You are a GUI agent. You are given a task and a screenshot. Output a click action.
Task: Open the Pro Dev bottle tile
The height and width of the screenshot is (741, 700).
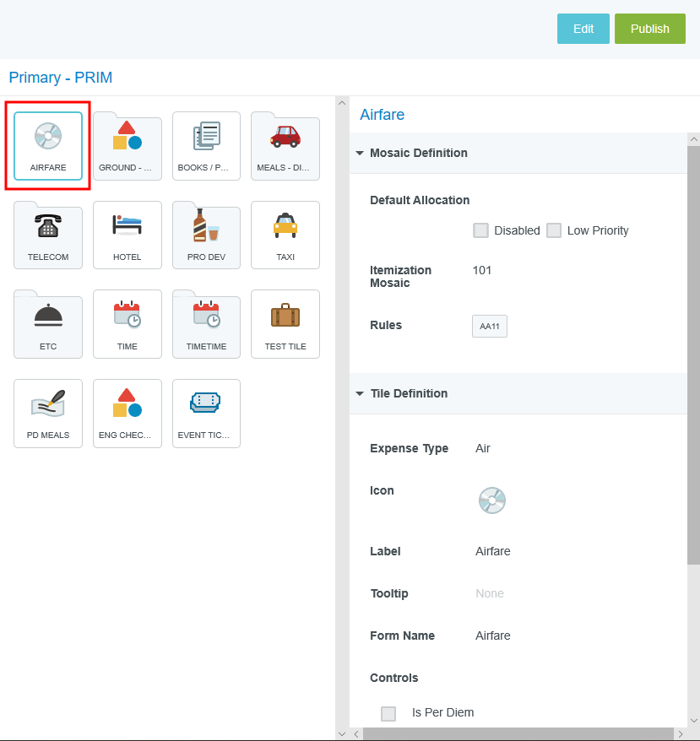[206, 235]
